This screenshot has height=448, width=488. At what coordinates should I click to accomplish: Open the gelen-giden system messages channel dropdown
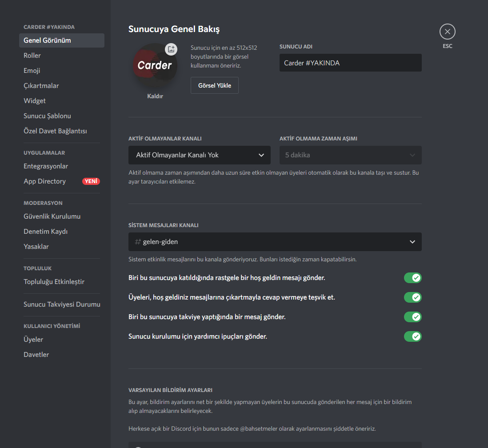tap(275, 242)
